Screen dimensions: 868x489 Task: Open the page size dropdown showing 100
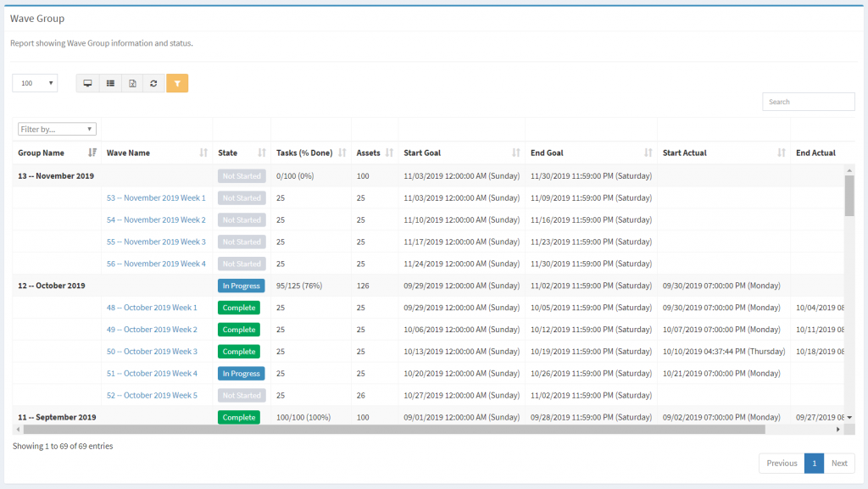tap(34, 82)
